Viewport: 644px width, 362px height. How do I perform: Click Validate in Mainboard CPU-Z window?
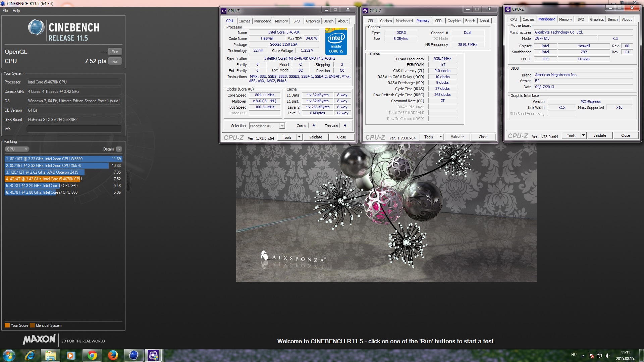600,135
